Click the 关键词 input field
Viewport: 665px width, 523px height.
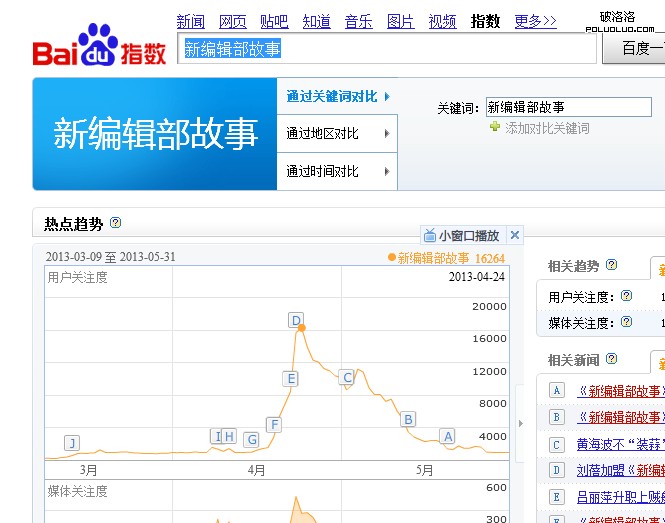[569, 107]
